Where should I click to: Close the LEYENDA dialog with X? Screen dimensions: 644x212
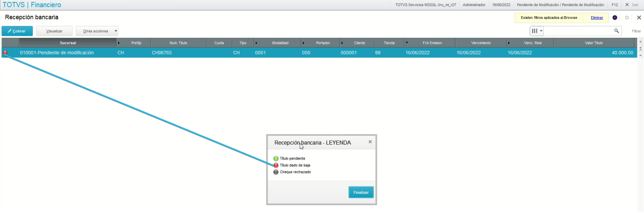(370, 142)
